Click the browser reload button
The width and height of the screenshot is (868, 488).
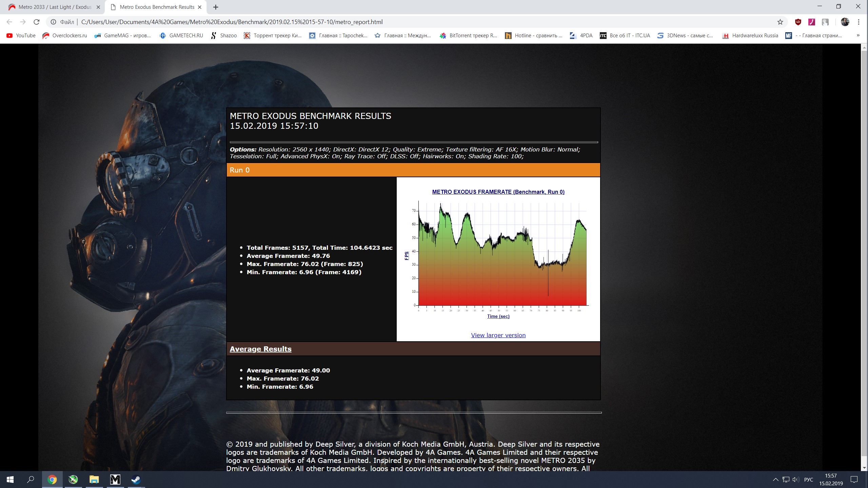tap(36, 22)
